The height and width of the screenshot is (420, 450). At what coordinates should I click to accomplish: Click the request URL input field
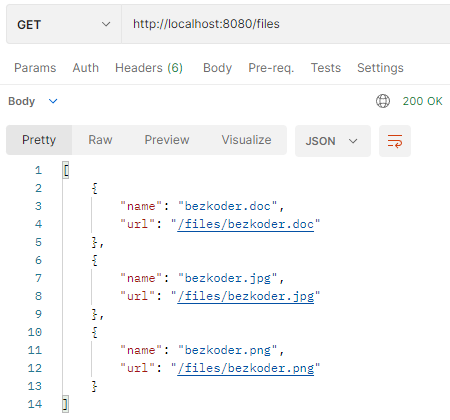(286, 24)
